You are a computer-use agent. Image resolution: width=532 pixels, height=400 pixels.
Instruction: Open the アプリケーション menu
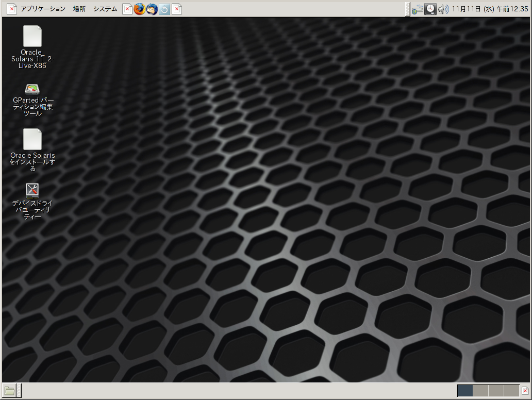43,9
